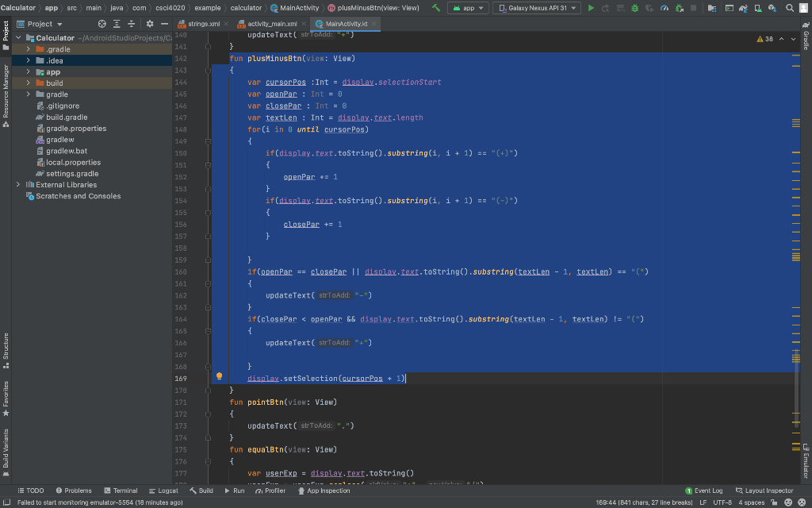Open the Galaxy Nexus API 31 device dropdown
This screenshot has height=508, width=812.
(537, 8)
